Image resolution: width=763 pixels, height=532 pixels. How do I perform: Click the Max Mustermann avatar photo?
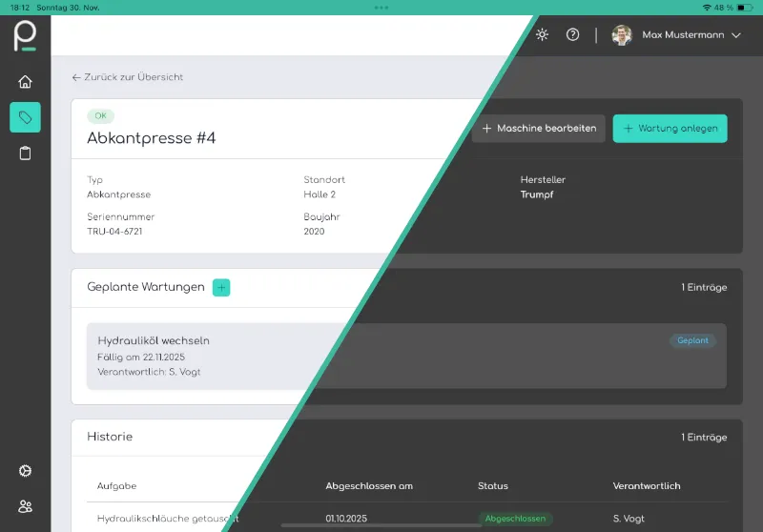(x=622, y=35)
